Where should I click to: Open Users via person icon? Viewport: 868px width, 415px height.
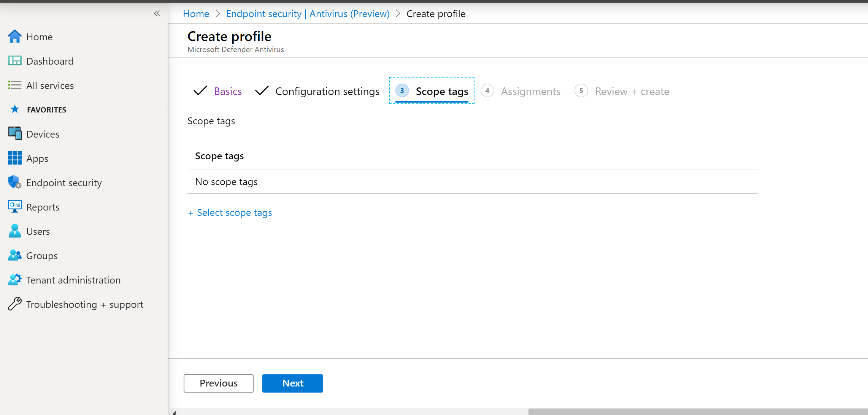point(14,231)
